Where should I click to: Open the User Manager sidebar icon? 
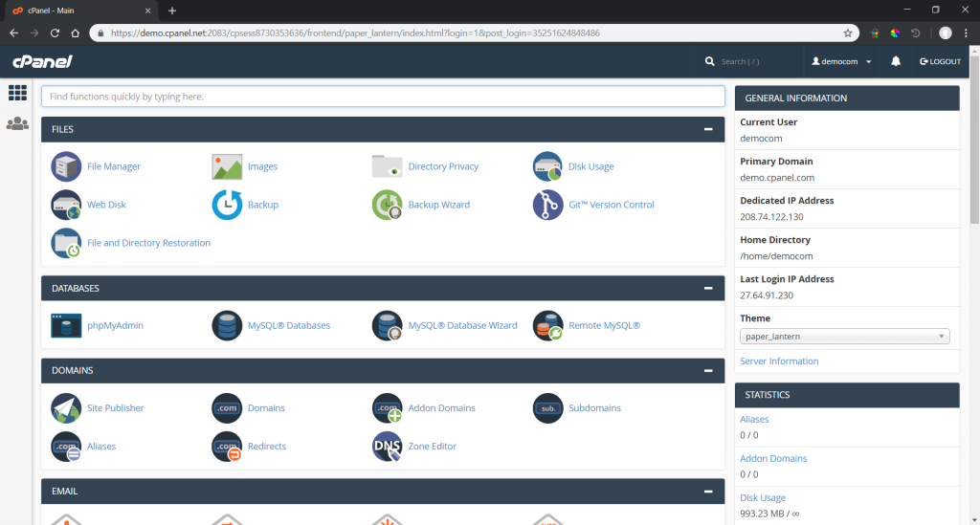point(17,123)
